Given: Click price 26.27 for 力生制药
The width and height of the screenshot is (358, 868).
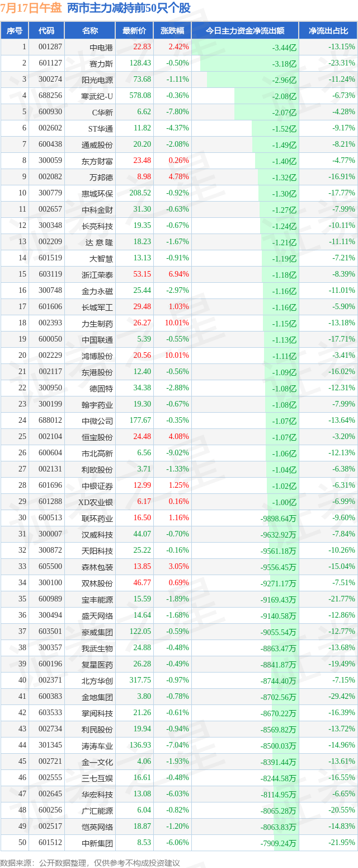Looking at the screenshot, I should pyautogui.click(x=142, y=323).
